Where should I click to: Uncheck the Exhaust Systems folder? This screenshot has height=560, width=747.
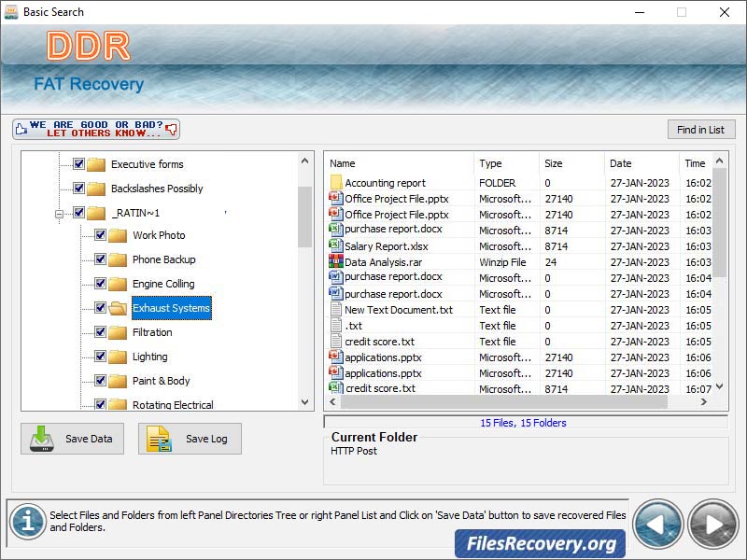(100, 308)
